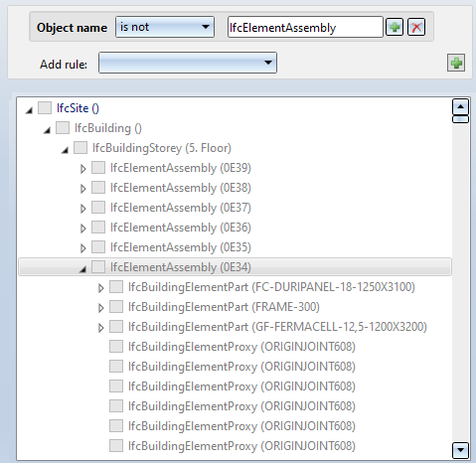Expand the FC-DURIPANEL-18-1250X3100 part node

pos(100,288)
